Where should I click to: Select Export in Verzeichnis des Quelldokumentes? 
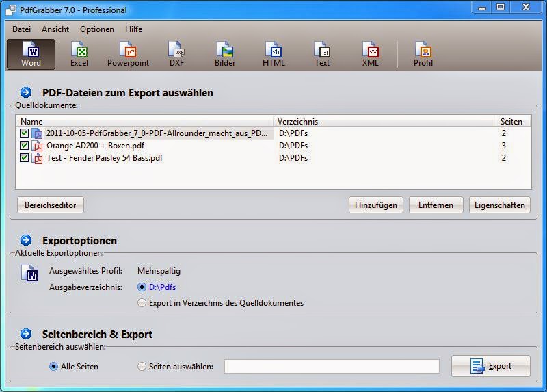pyautogui.click(x=142, y=302)
